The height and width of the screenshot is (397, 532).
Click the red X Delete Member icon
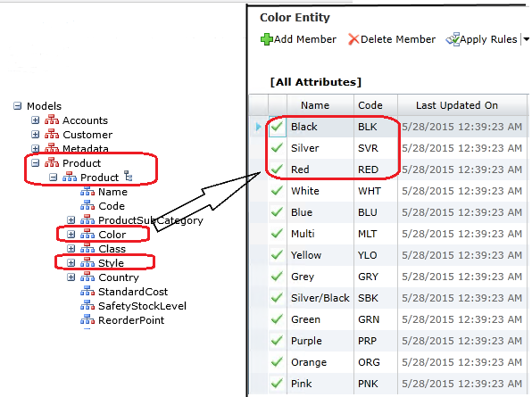(353, 39)
